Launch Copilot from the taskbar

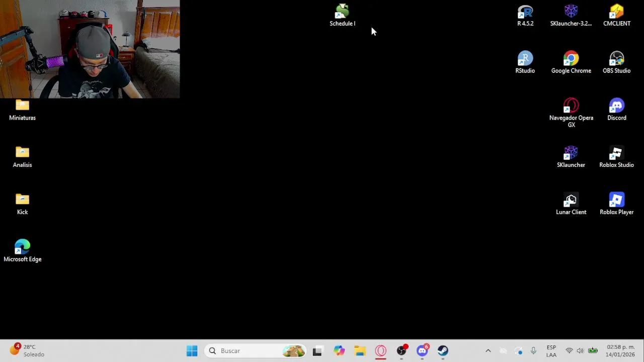[x=339, y=351]
